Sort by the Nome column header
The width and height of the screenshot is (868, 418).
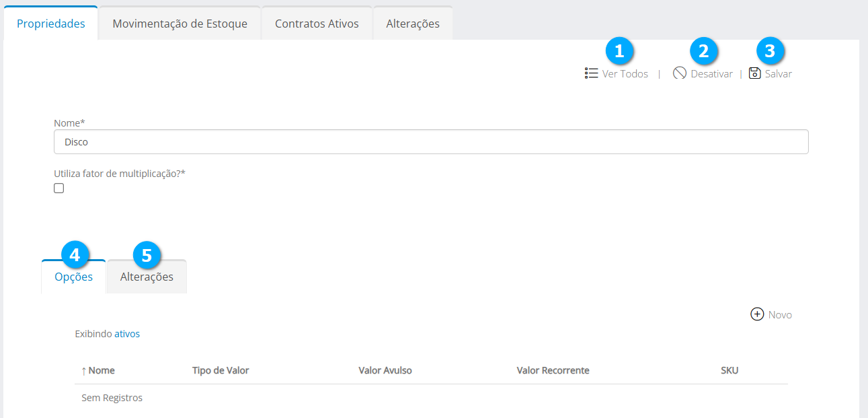102,371
